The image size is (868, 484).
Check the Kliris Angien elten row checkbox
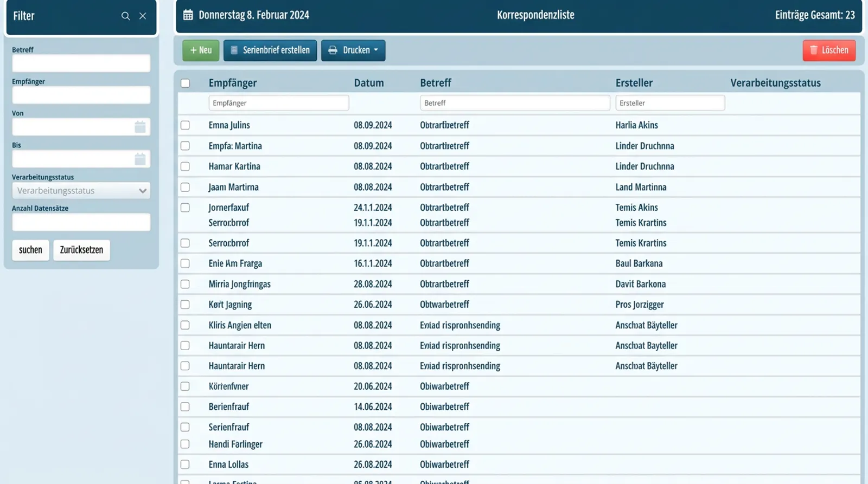(x=186, y=325)
